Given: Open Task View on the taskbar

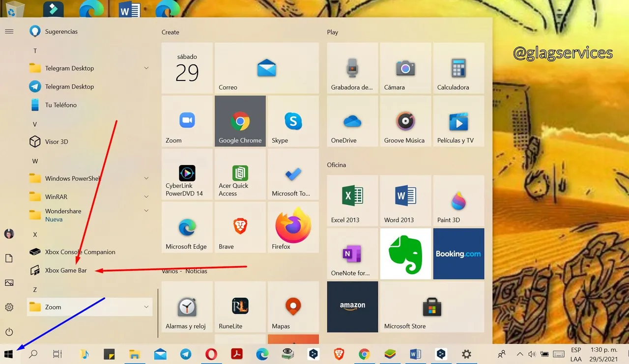Looking at the screenshot, I should (x=57, y=354).
